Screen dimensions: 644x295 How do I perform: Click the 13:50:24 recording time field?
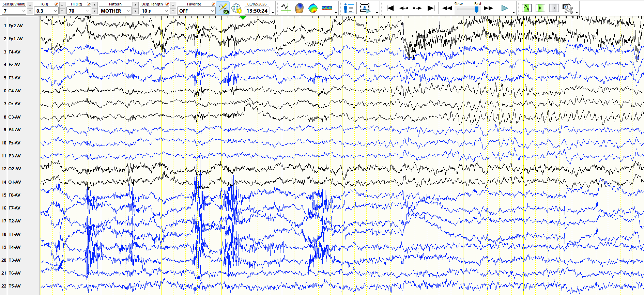point(257,11)
